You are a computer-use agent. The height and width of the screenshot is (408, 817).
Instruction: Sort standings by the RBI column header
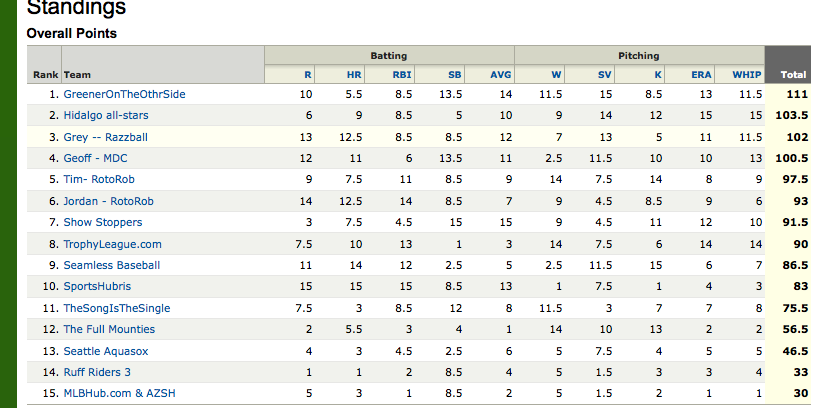(402, 75)
